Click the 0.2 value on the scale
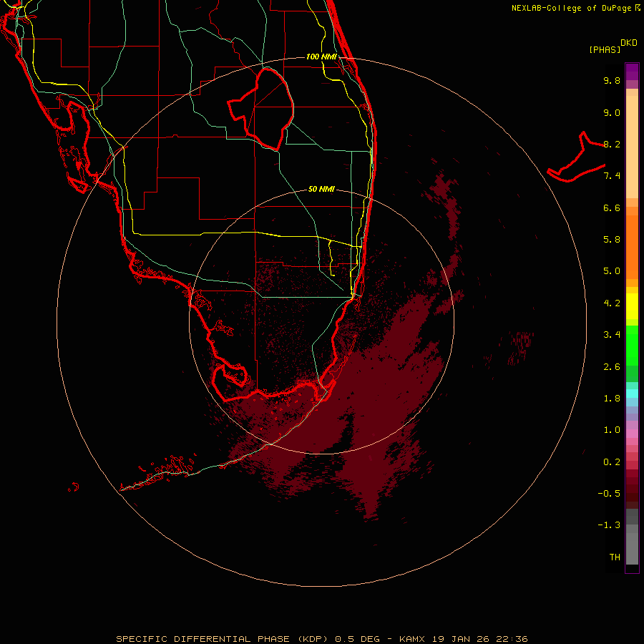This screenshot has height=644, width=644. pos(612,462)
